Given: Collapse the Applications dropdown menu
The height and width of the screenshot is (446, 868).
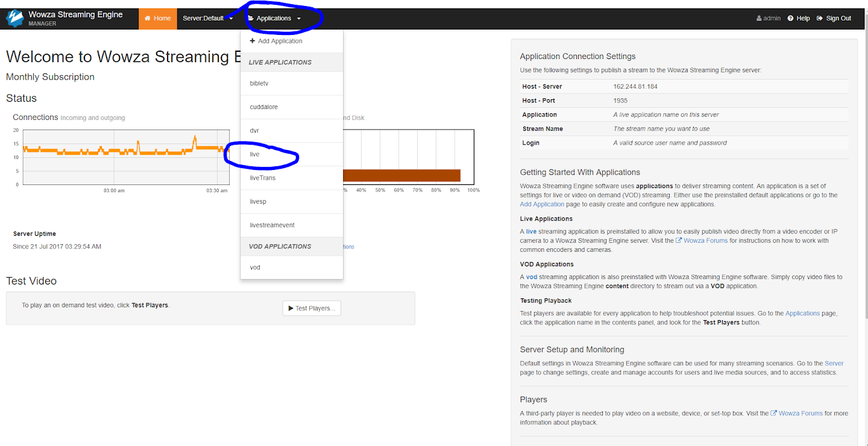Looking at the screenshot, I should pyautogui.click(x=274, y=19).
